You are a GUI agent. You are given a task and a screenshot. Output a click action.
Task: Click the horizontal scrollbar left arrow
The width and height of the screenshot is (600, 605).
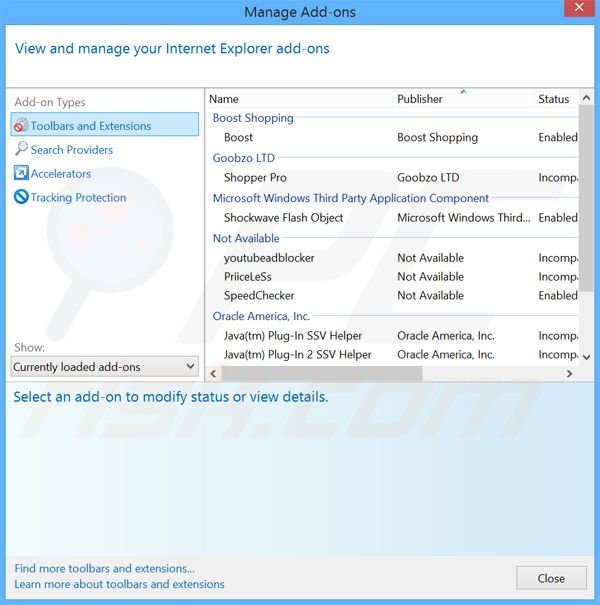[x=213, y=373]
